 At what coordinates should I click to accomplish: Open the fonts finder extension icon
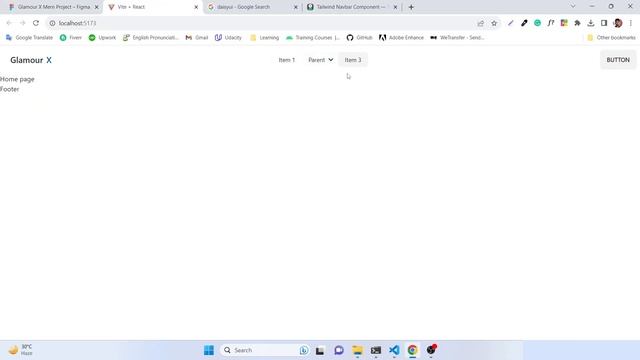coord(551,23)
